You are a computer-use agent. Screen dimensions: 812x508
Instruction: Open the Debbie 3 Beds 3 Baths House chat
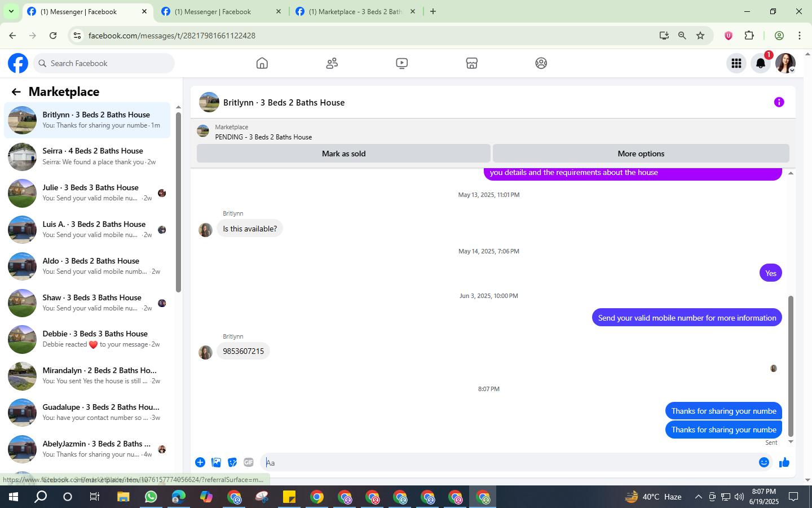[x=87, y=339]
